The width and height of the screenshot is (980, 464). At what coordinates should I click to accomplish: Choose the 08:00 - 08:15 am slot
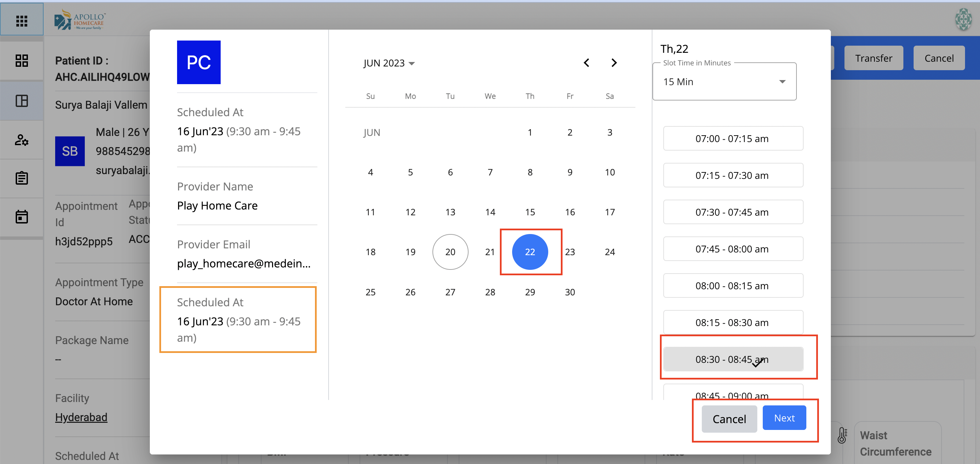tap(733, 285)
